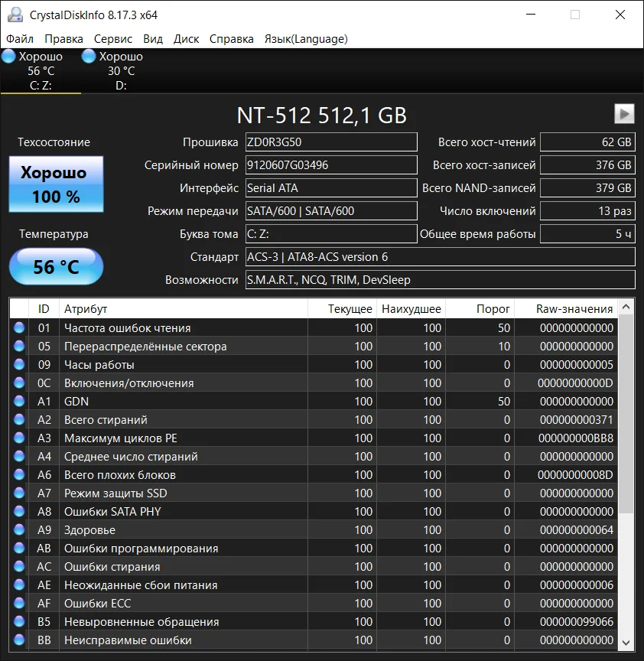The image size is (644, 661).
Task: Select row Перераспределённые сектора
Action: [314, 346]
